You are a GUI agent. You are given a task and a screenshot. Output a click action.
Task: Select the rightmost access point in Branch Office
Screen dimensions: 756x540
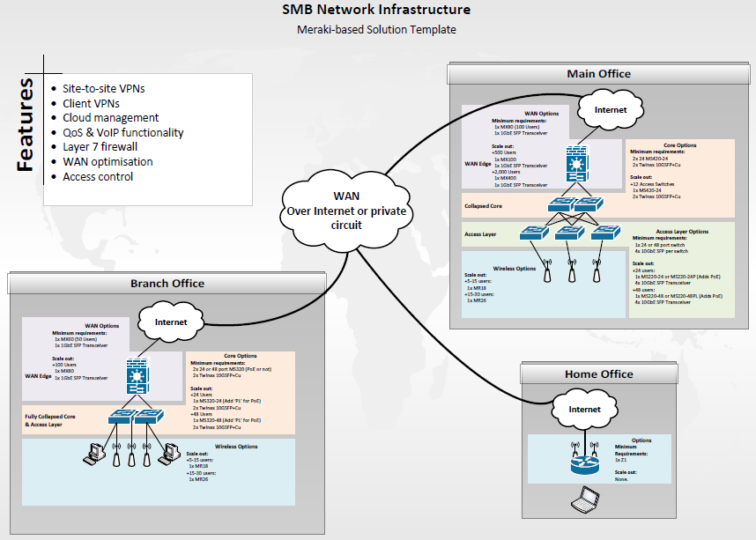point(147,455)
